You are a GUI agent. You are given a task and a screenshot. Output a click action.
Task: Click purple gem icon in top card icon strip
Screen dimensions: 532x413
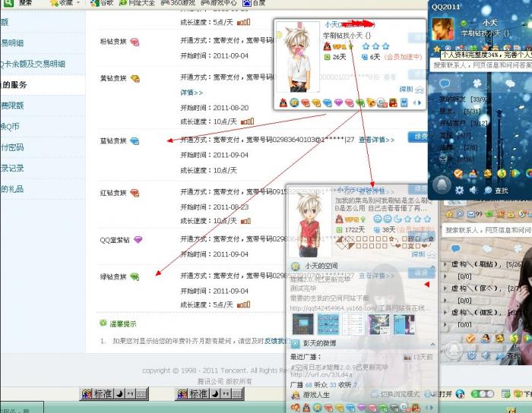pos(338,102)
